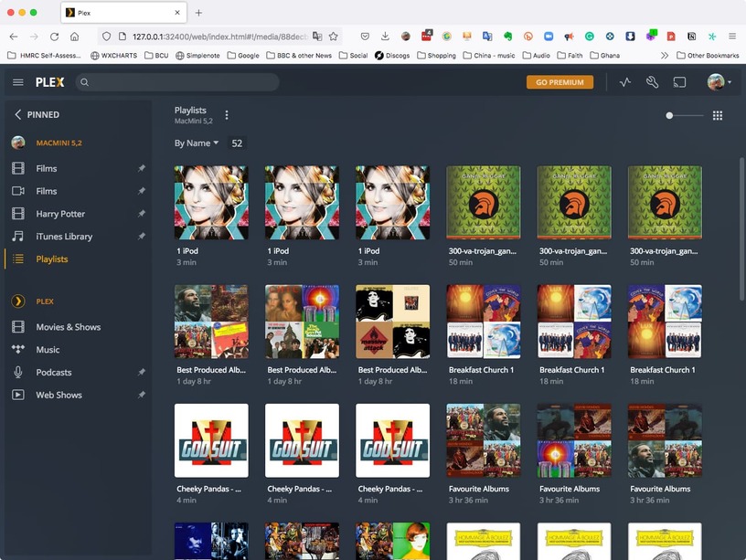Open the first 1 iPod playlist thumbnail
746x560 pixels.
point(211,203)
